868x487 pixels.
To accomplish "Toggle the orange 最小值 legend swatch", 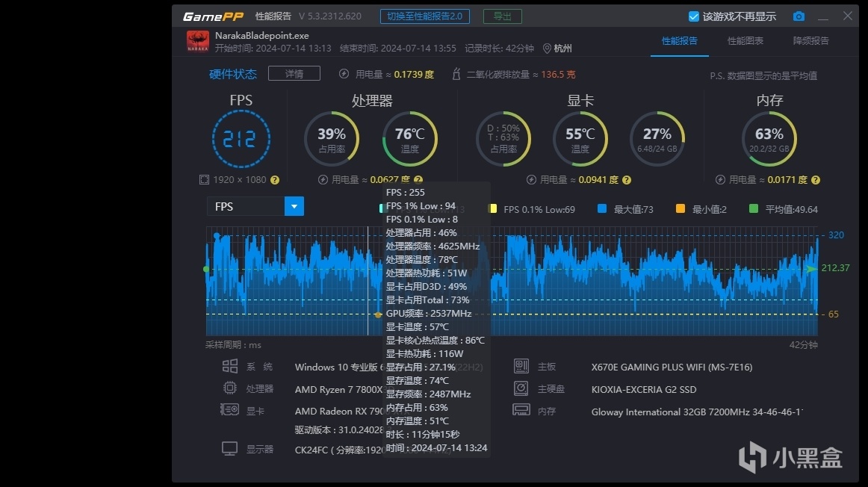I will click(x=681, y=208).
